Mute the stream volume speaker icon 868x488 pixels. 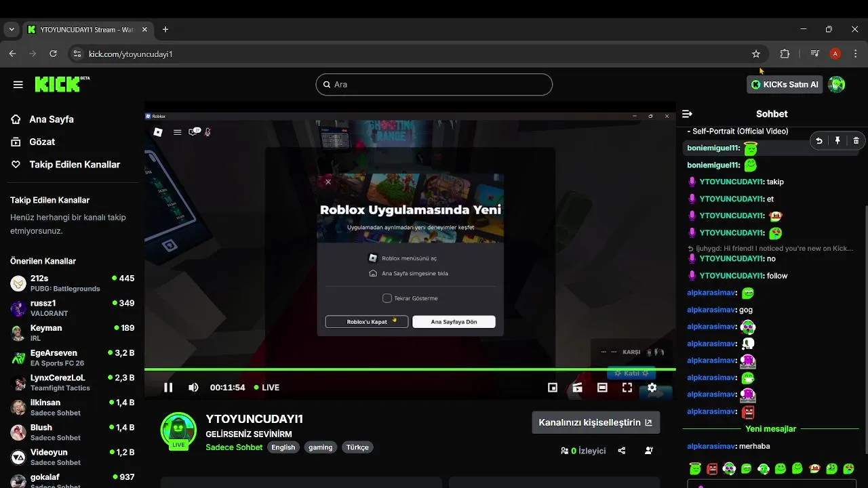[193, 388]
